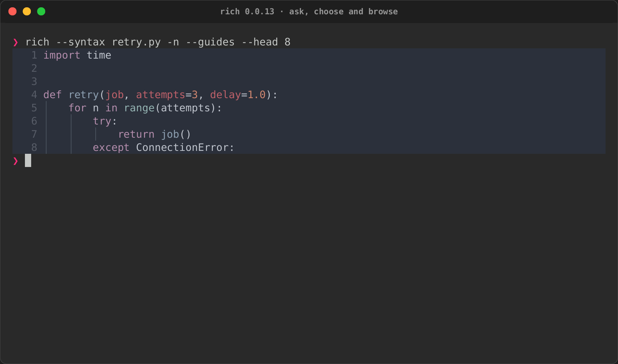Click 'ConnectionError:' on line 8

(x=185, y=148)
